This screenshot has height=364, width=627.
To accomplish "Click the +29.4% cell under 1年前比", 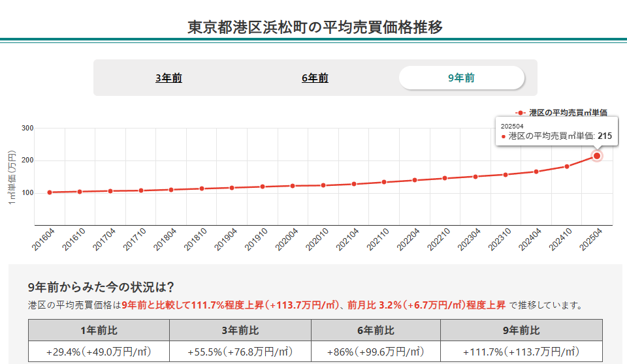I will point(99,352).
